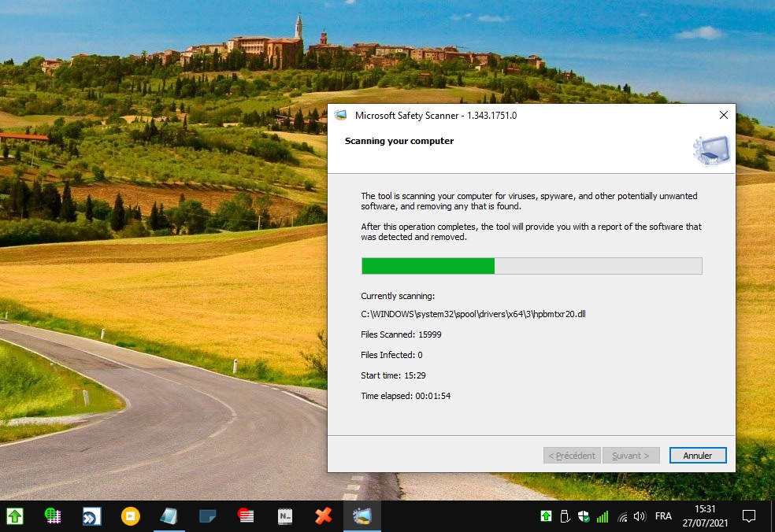Open the green up-arrow app in taskbar
The height and width of the screenshot is (532, 775).
click(x=15, y=516)
